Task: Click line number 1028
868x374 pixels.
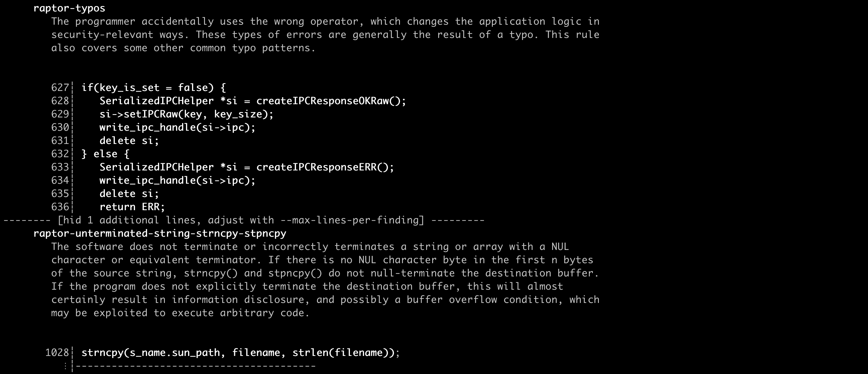Action: (57, 352)
